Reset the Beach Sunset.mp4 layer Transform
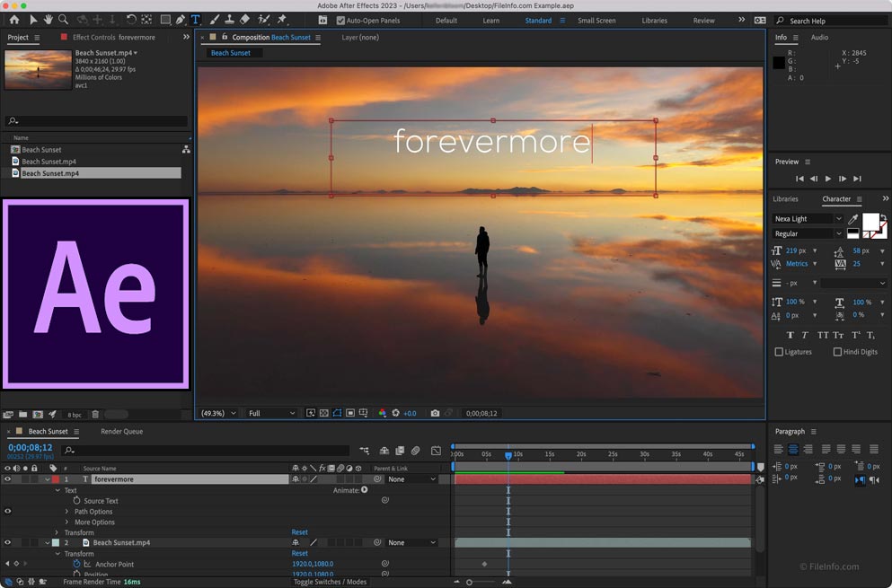This screenshot has height=588, width=892. (299, 553)
